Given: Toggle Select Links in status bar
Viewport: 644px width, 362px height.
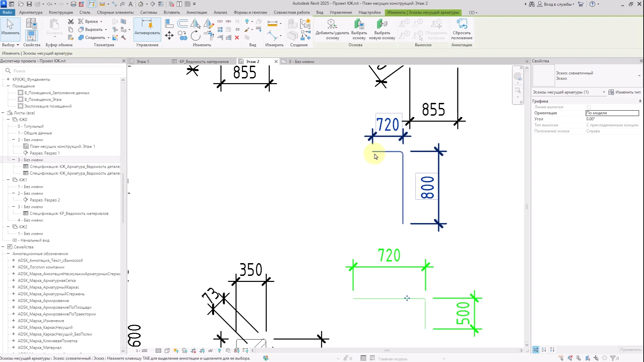Looking at the screenshot, I should click(x=561, y=358).
